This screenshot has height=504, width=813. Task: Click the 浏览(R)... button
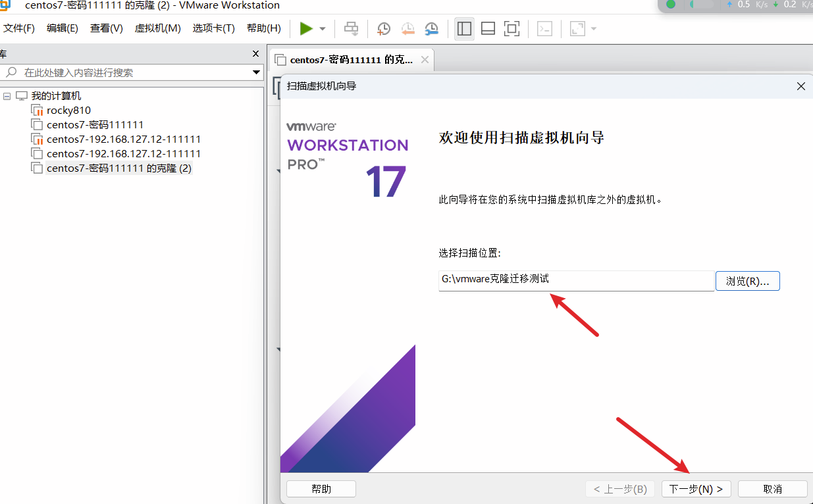[748, 281]
